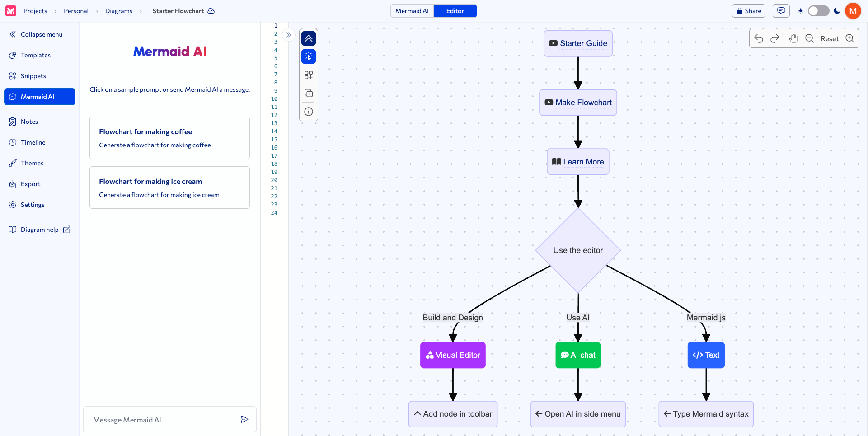Go to Projects breadcrumb

pos(35,11)
